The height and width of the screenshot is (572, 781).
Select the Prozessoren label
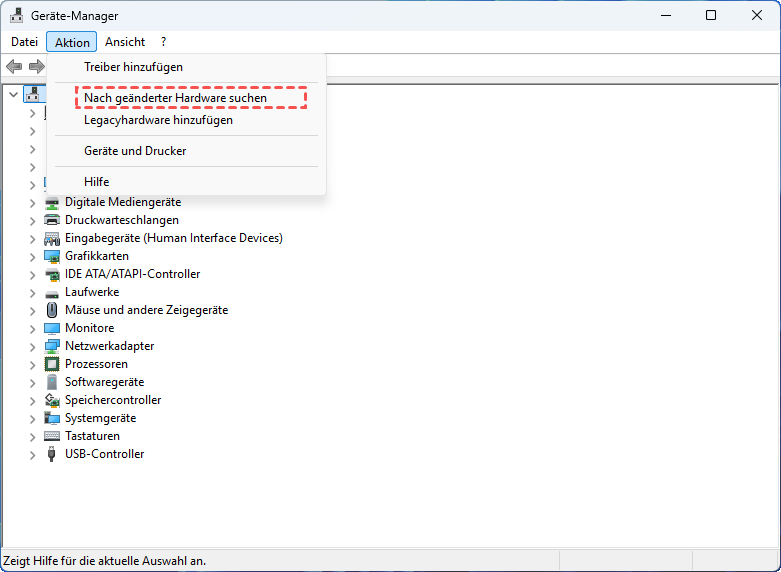point(96,364)
